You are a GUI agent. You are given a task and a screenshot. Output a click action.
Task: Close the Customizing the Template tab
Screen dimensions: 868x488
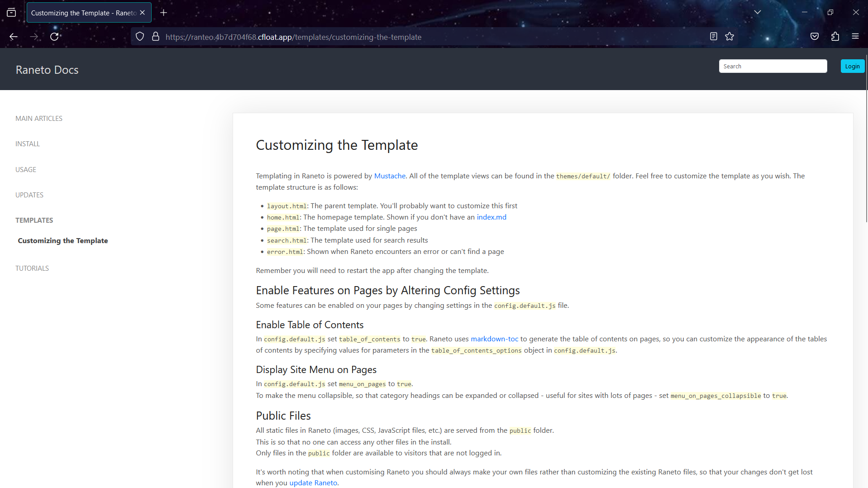[x=143, y=13]
